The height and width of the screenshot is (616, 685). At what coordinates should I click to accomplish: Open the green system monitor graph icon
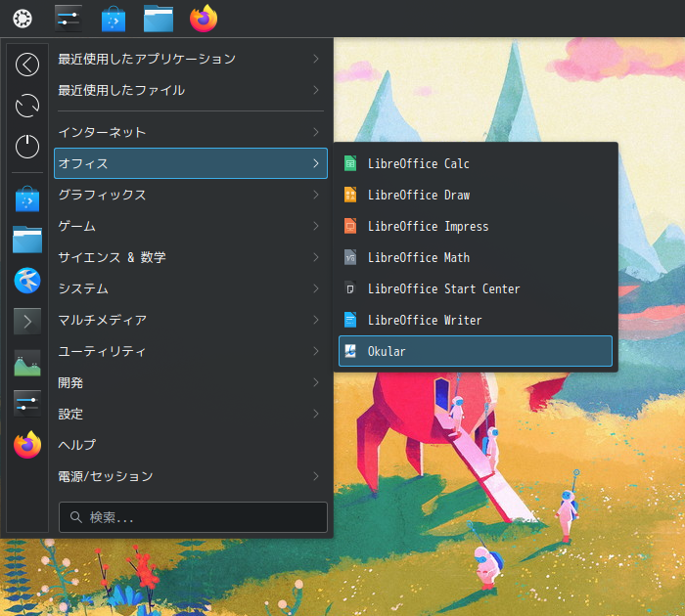(27, 363)
